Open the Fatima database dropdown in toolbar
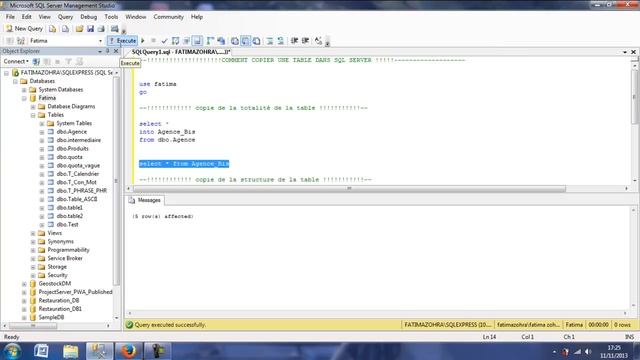 click(x=100, y=41)
